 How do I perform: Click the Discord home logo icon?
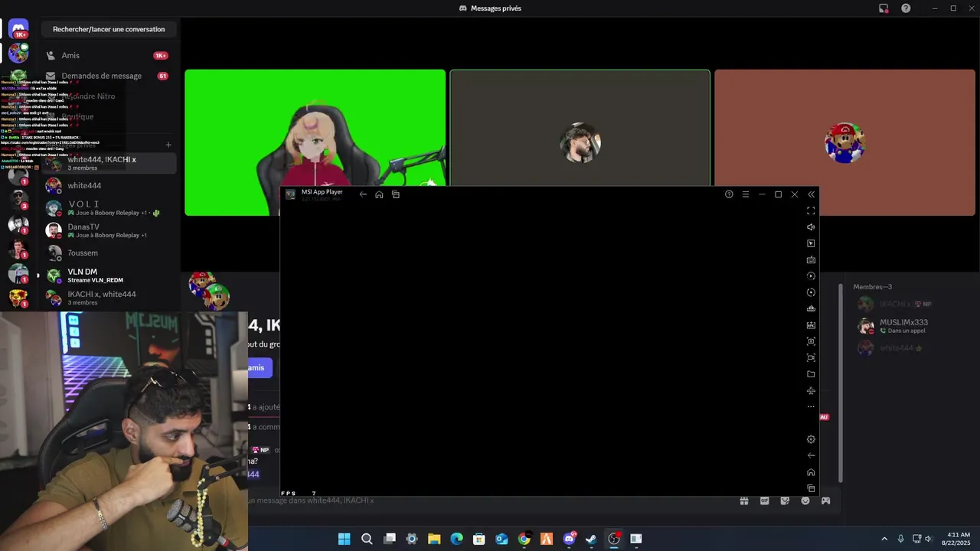[x=18, y=28]
